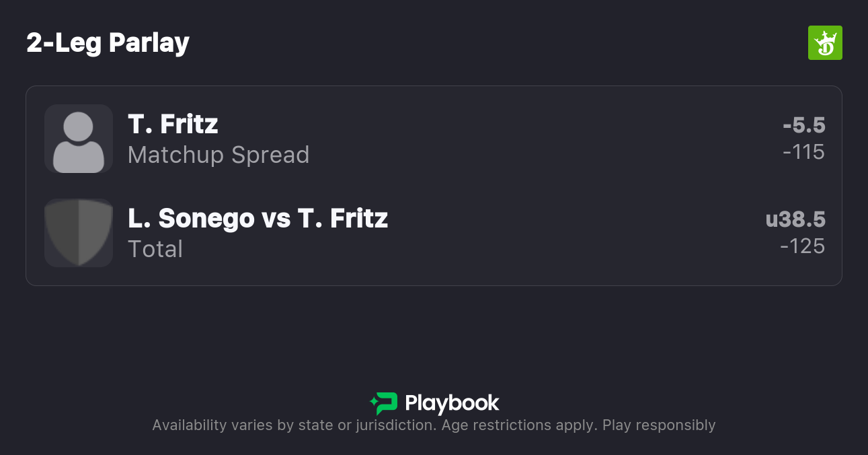This screenshot has height=455, width=868.
Task: Select the u38.5 total line
Action: tap(795, 219)
